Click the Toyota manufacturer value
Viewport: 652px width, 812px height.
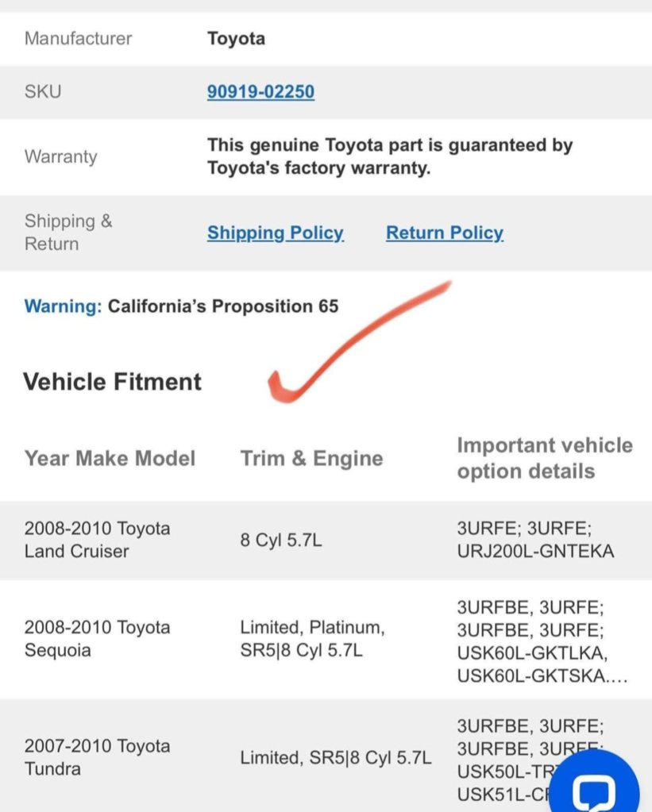pyautogui.click(x=236, y=39)
